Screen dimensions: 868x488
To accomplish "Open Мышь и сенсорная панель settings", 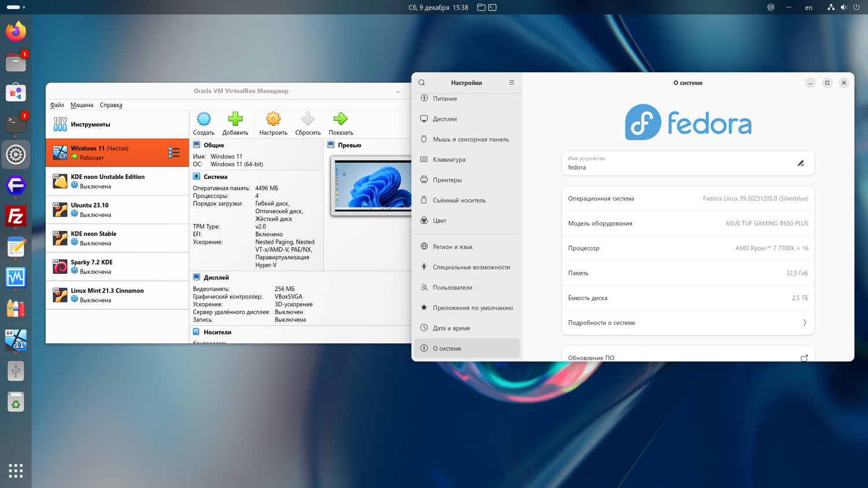I will coord(467,140).
